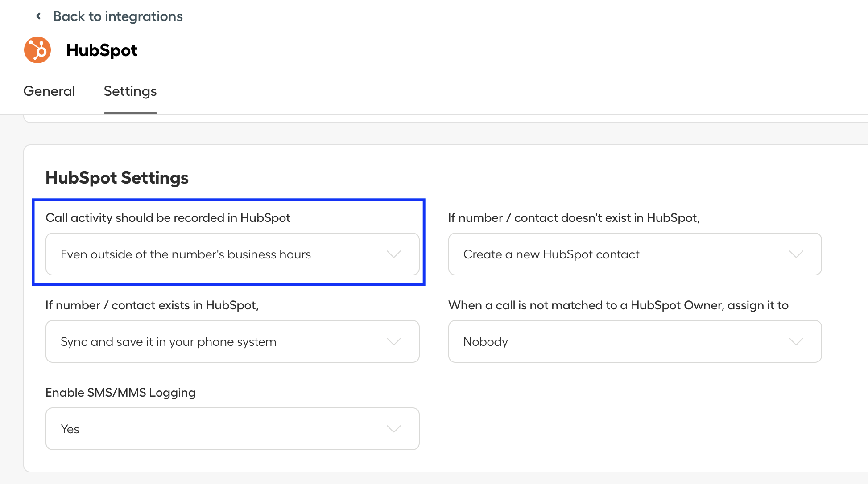The width and height of the screenshot is (868, 484).
Task: Open the Nobody owner assignment dropdown
Action: (x=635, y=341)
